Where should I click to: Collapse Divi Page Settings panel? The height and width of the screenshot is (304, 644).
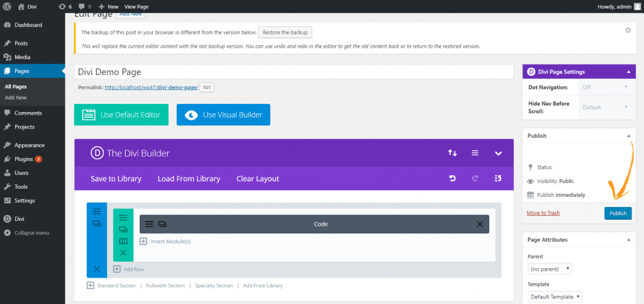[x=628, y=72]
